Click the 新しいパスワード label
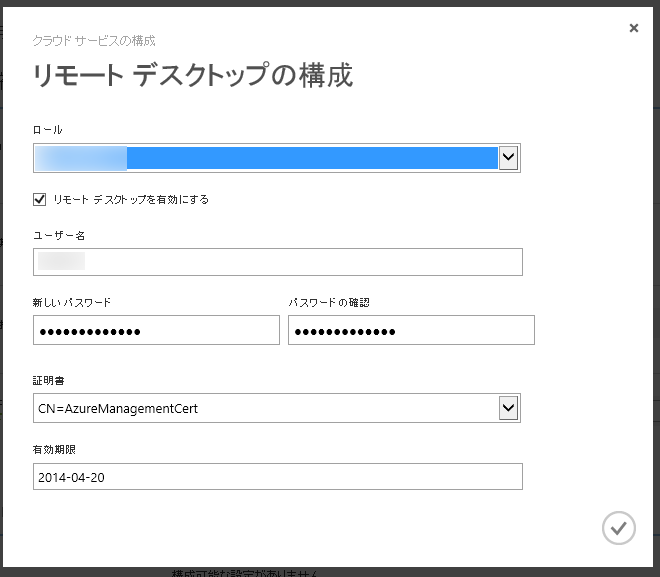The height and width of the screenshot is (577, 660). point(71,302)
